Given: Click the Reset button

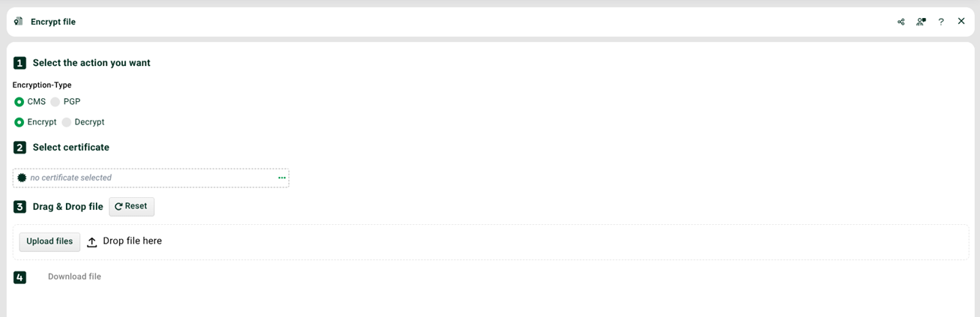Looking at the screenshot, I should pyautogui.click(x=132, y=207).
